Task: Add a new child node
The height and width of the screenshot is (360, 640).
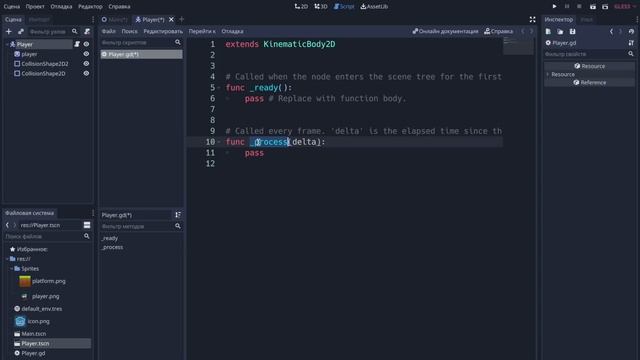Action: tap(9, 31)
